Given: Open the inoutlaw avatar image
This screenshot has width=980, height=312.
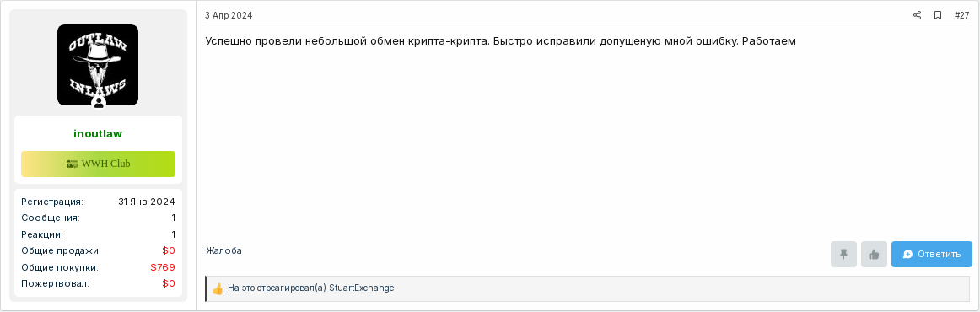Looking at the screenshot, I should pyautogui.click(x=98, y=65).
